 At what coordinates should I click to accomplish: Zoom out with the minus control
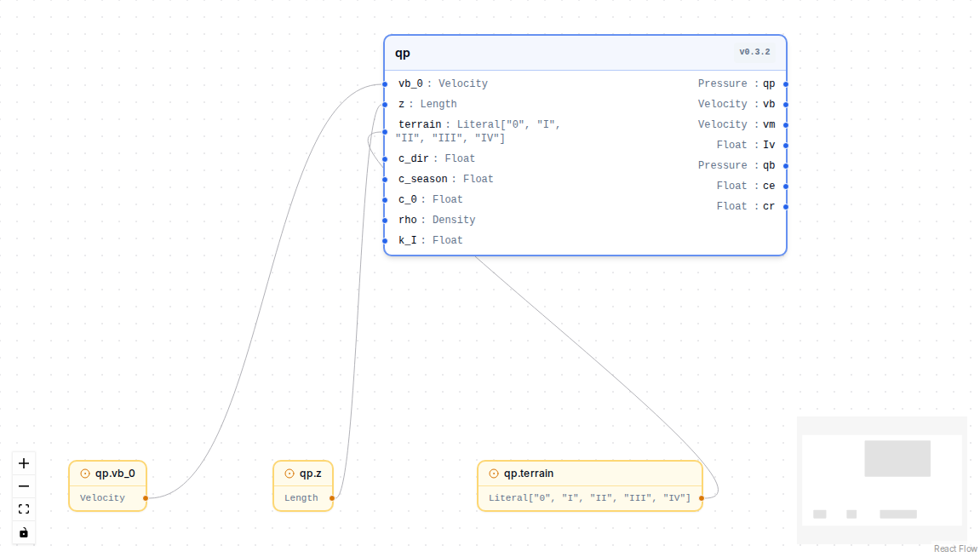24,486
